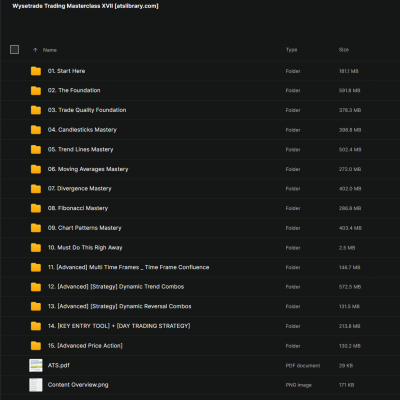This screenshot has width=400, height=400.
Task: Select "[Strategy] Dynamic Trend Combos" name text
Action: tap(137, 287)
